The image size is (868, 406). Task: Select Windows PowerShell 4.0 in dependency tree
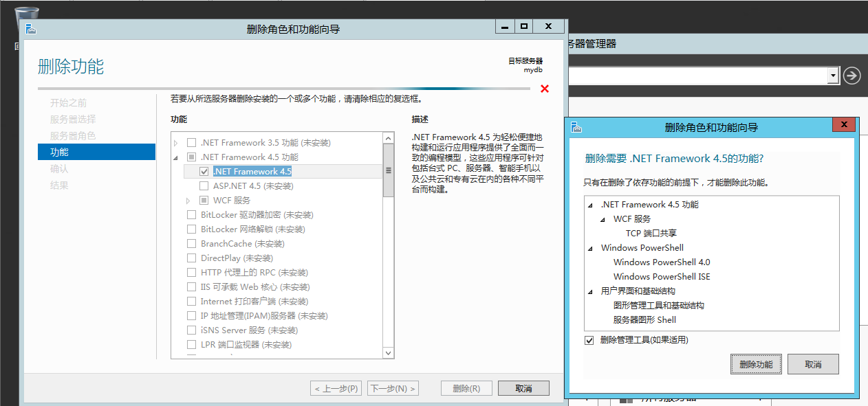[662, 262]
